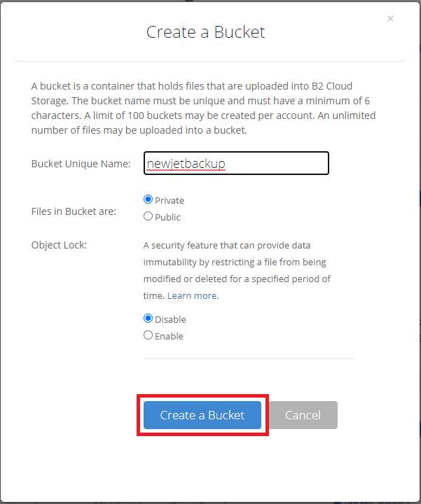Click the word Enable beside its radio
The height and width of the screenshot is (504, 421).
(x=169, y=336)
